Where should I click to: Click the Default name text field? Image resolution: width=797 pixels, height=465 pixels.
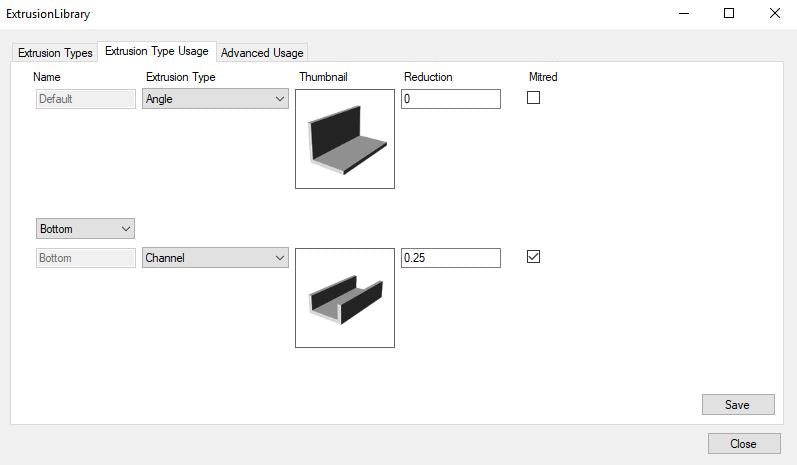coord(85,99)
